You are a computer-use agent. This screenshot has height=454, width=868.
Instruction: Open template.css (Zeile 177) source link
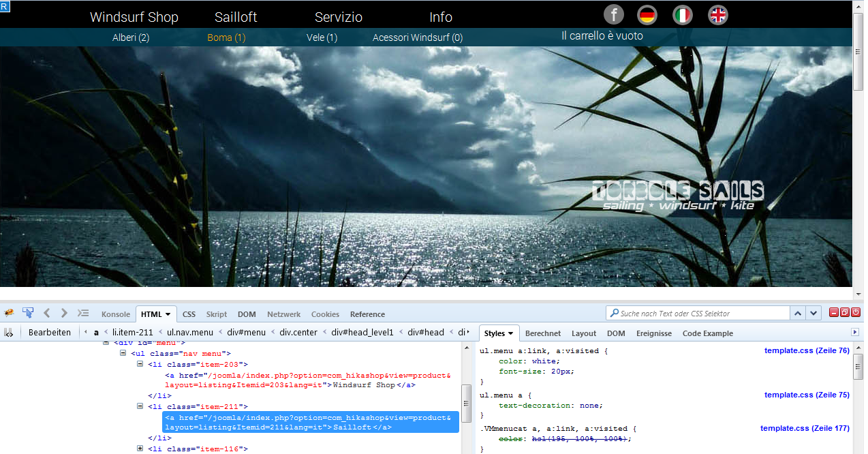(x=805, y=428)
